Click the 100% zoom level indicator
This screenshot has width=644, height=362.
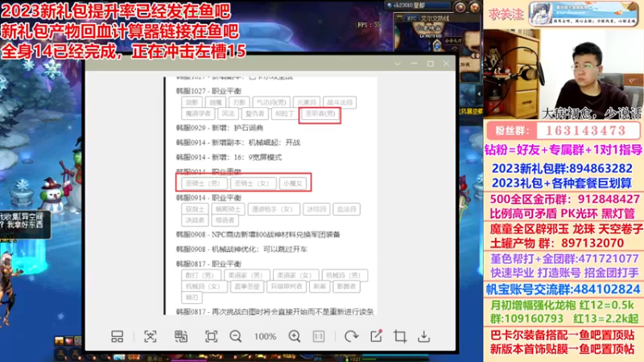point(265,336)
